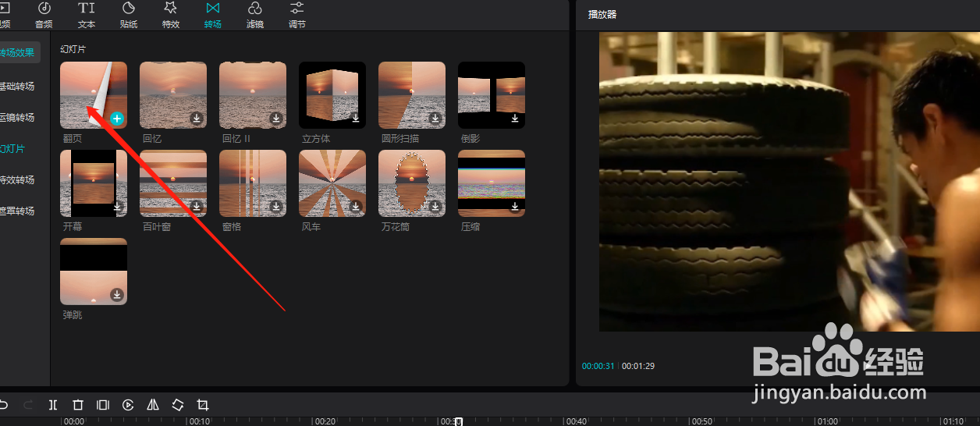Click the current time 00:00:31 readout

coord(598,366)
